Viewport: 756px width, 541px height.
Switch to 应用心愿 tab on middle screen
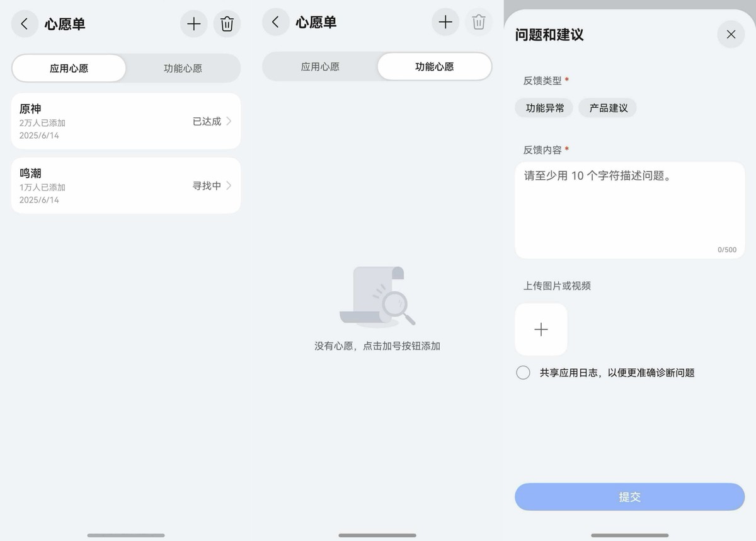click(x=320, y=66)
